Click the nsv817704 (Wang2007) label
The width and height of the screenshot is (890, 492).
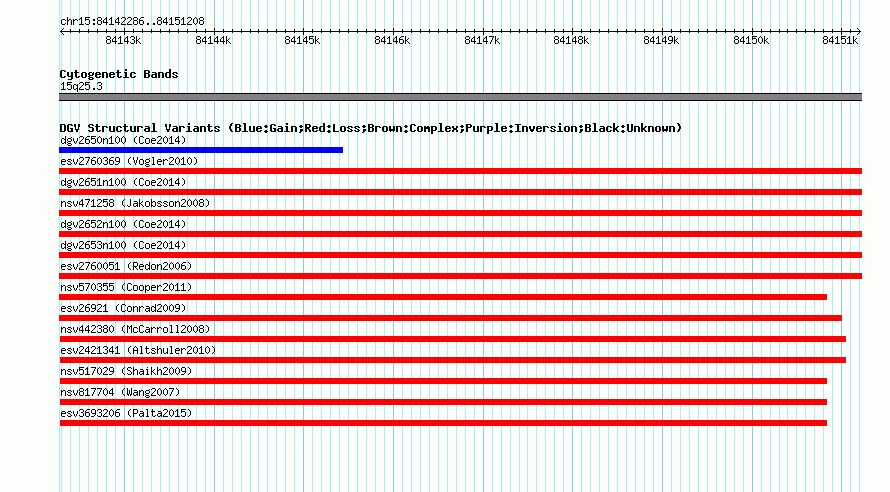pos(120,392)
